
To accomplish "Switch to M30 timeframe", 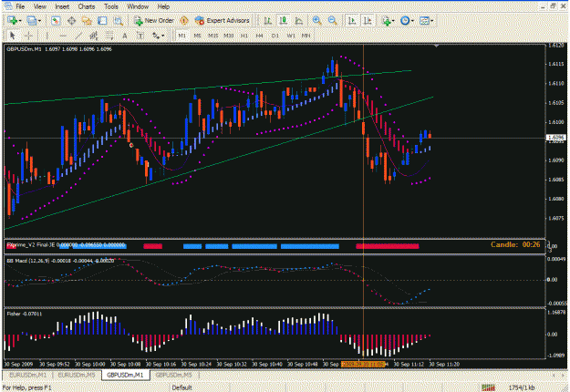I will click(x=229, y=36).
